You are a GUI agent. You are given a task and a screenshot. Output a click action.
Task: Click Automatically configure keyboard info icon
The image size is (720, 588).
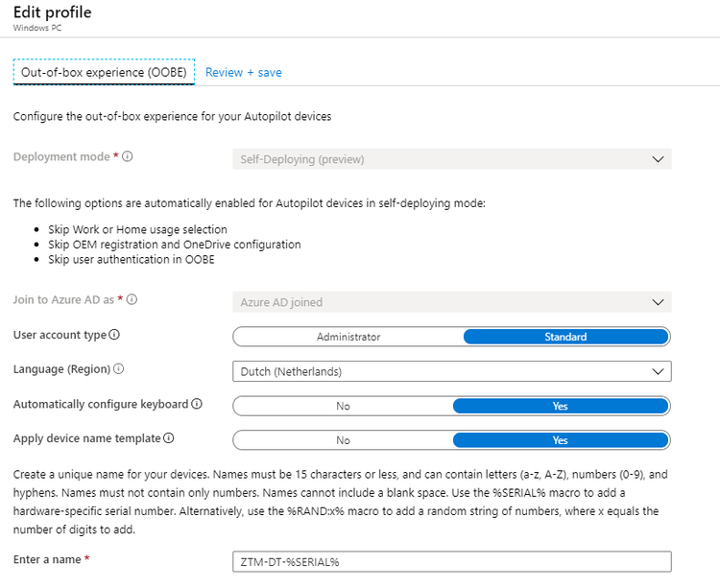tap(197, 405)
